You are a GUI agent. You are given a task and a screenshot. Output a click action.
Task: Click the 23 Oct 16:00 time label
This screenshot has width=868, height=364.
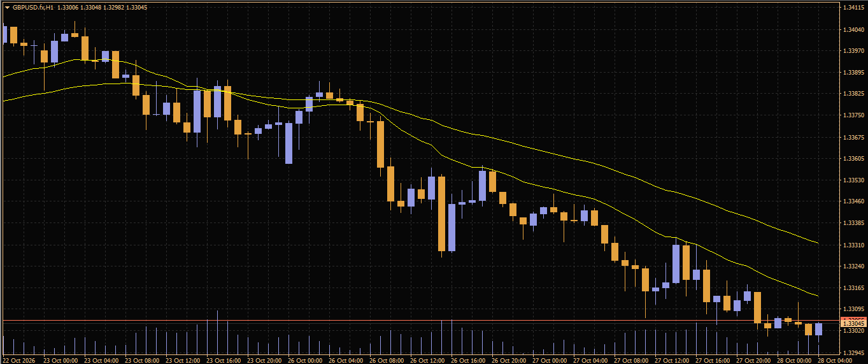(224, 360)
